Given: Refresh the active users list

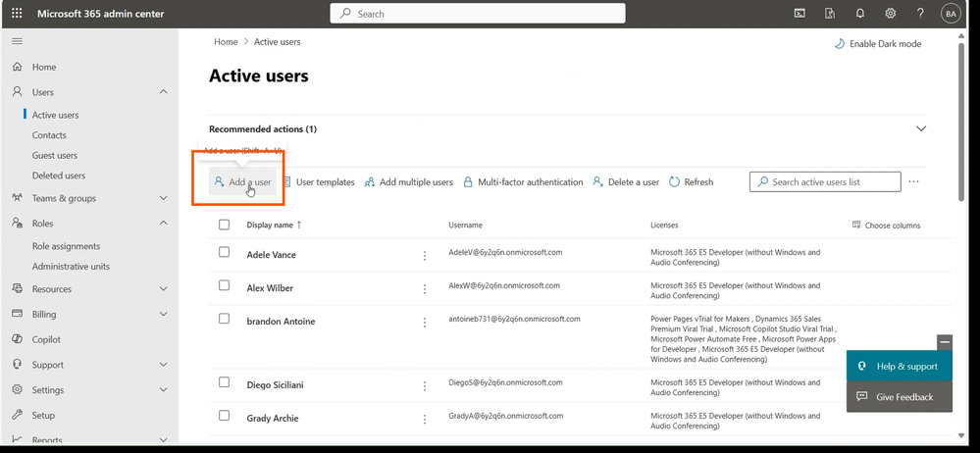Looking at the screenshot, I should 692,181.
